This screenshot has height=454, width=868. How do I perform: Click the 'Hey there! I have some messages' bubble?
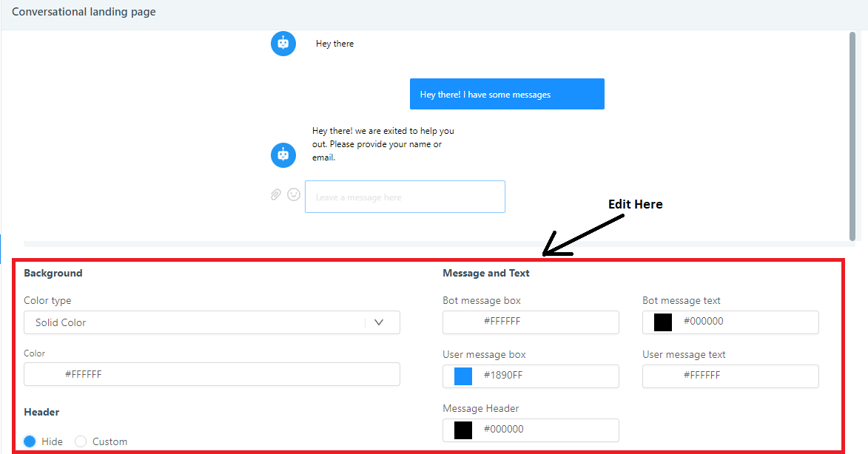click(507, 94)
